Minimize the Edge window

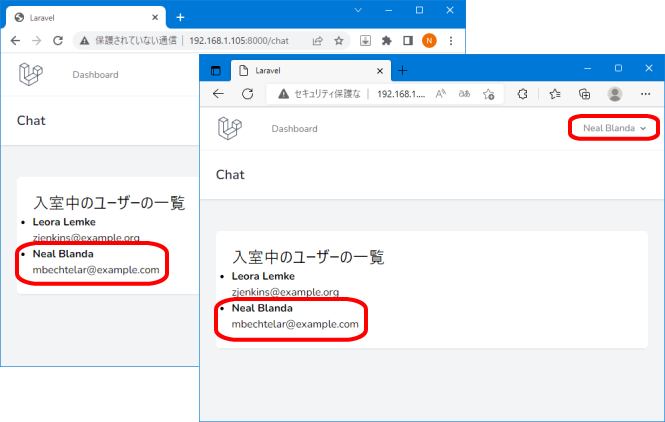point(587,68)
